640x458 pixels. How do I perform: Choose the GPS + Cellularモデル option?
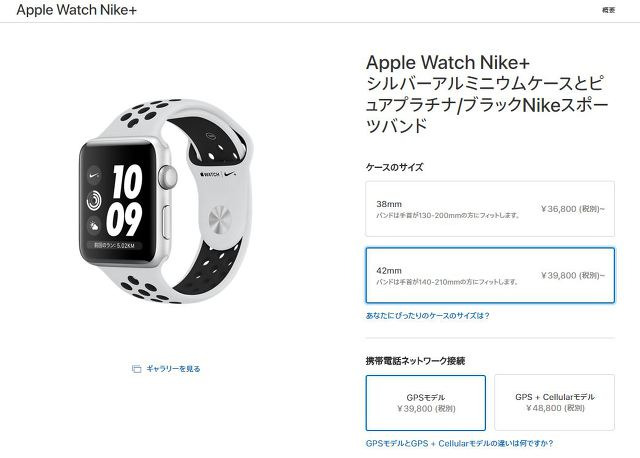click(554, 402)
